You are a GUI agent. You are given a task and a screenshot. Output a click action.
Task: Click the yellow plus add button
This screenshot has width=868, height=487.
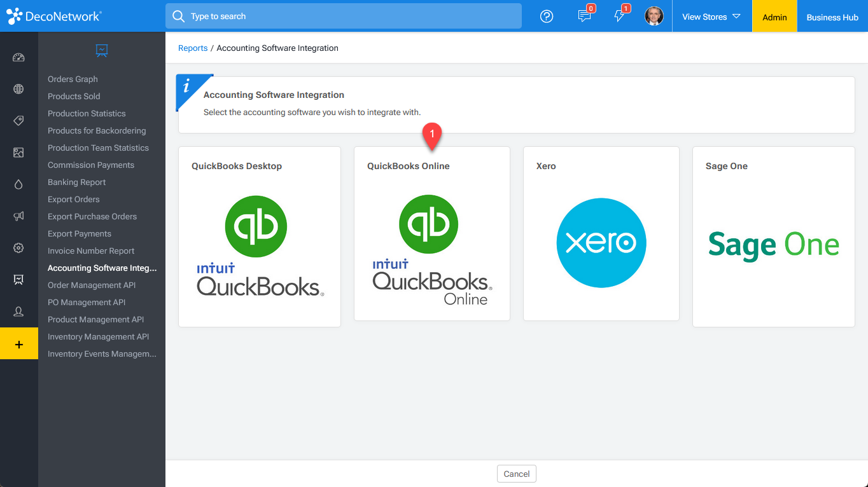pos(19,344)
